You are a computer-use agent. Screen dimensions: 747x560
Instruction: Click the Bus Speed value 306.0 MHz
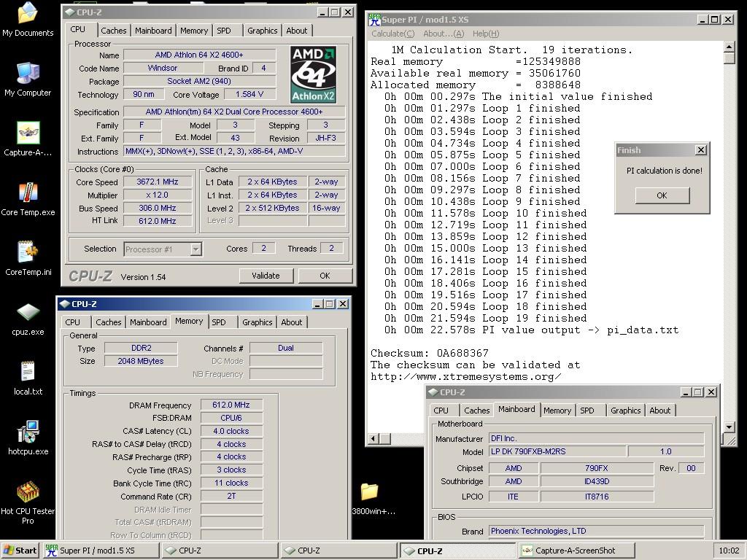(x=158, y=208)
